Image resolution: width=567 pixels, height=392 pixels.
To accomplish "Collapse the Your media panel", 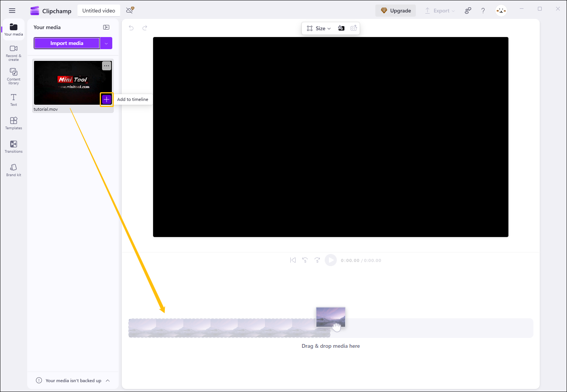I will [x=106, y=27].
